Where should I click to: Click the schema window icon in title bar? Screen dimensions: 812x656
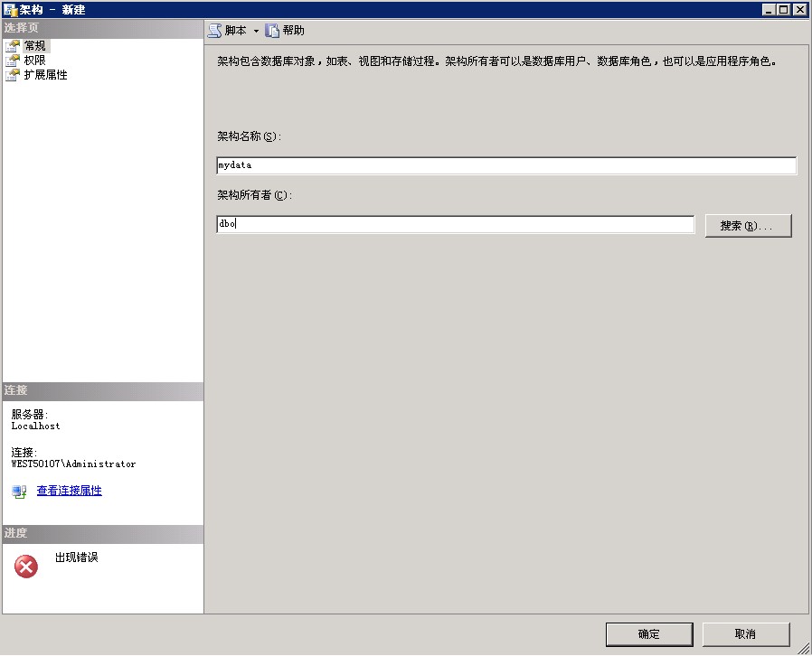10,10
